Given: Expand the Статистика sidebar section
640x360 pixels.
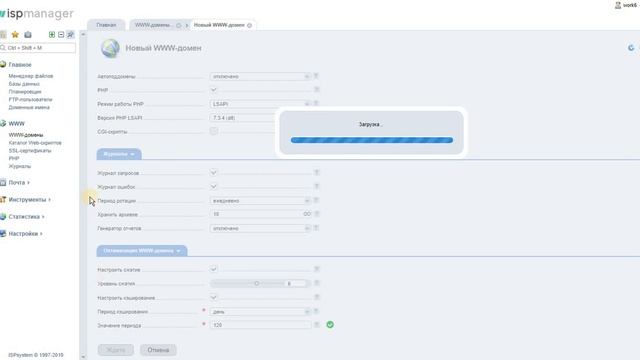Looking at the screenshot, I should [x=26, y=217].
